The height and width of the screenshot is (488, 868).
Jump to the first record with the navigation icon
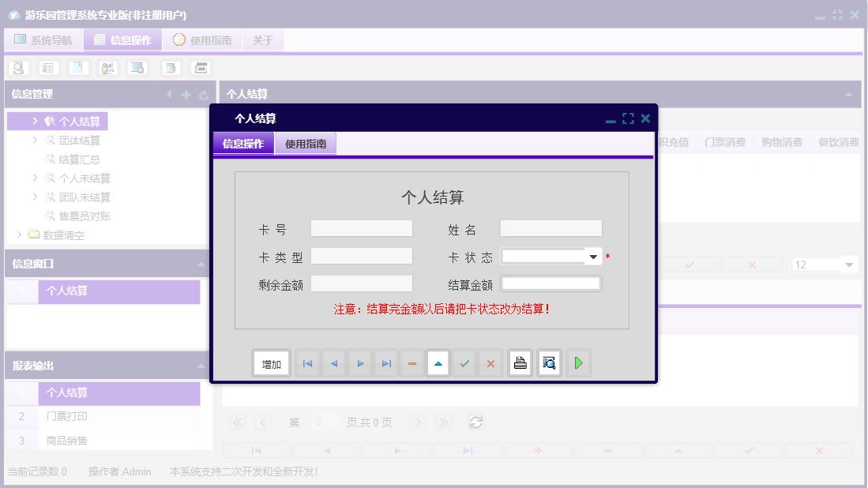pos(307,363)
